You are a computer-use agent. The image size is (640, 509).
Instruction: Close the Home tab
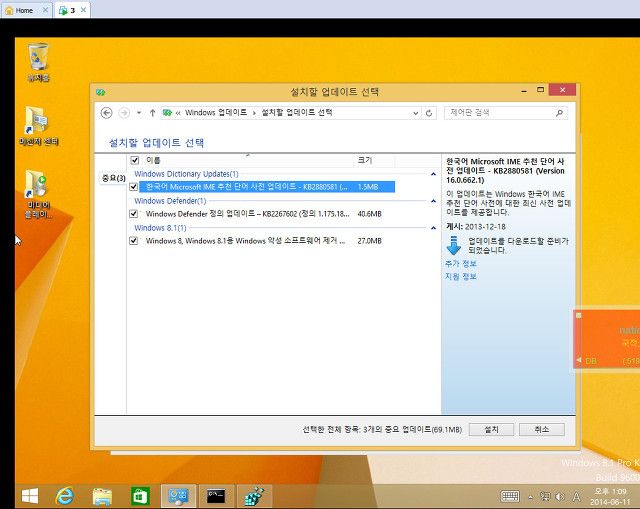(x=45, y=10)
